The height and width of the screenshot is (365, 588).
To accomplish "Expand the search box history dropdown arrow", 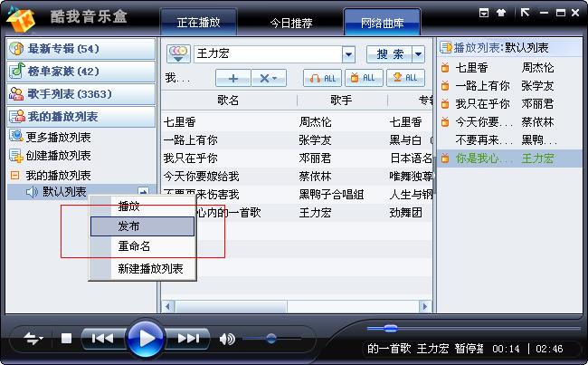I will (348, 54).
